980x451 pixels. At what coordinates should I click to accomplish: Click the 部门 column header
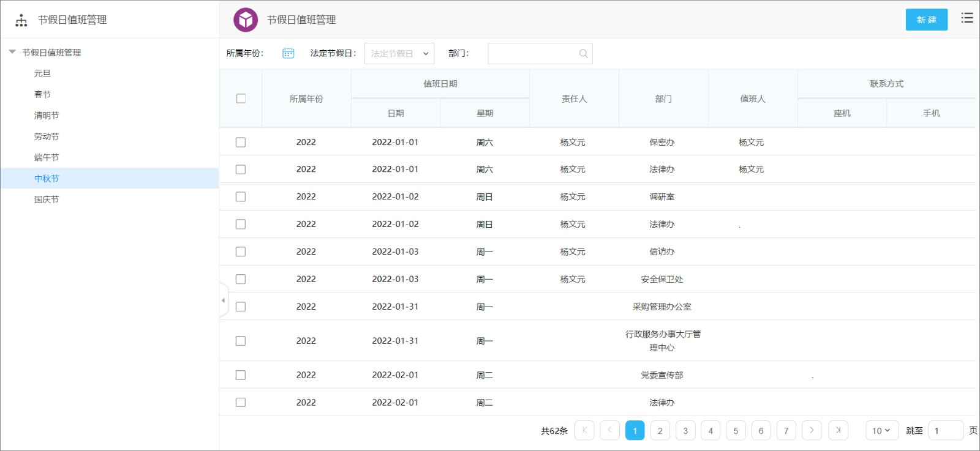tap(663, 99)
